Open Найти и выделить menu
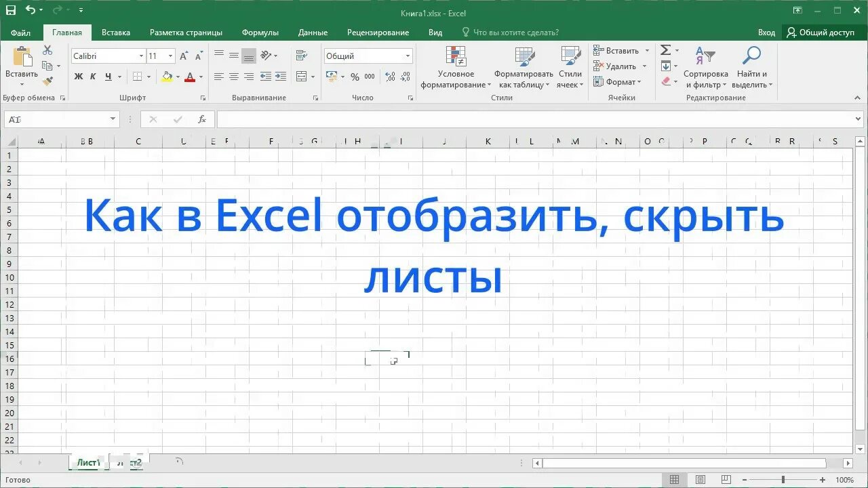The image size is (868, 488). 752,68
